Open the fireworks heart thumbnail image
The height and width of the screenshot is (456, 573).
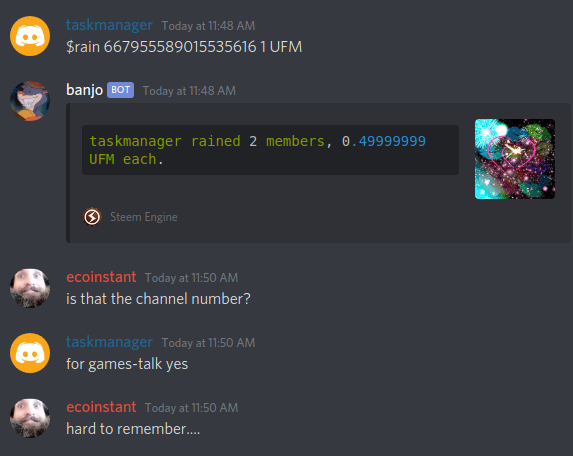[515, 159]
